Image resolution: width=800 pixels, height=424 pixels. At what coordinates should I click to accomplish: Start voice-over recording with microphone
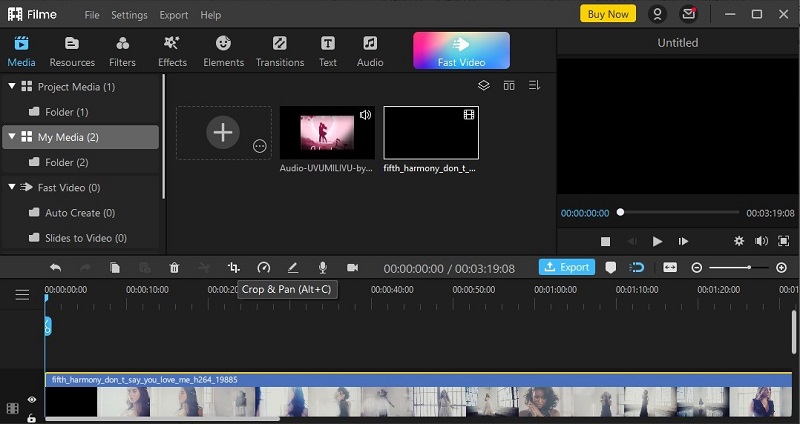[x=322, y=267]
